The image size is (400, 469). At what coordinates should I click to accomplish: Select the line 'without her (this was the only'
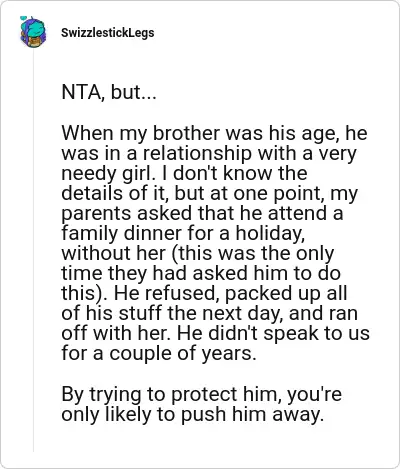197,253
